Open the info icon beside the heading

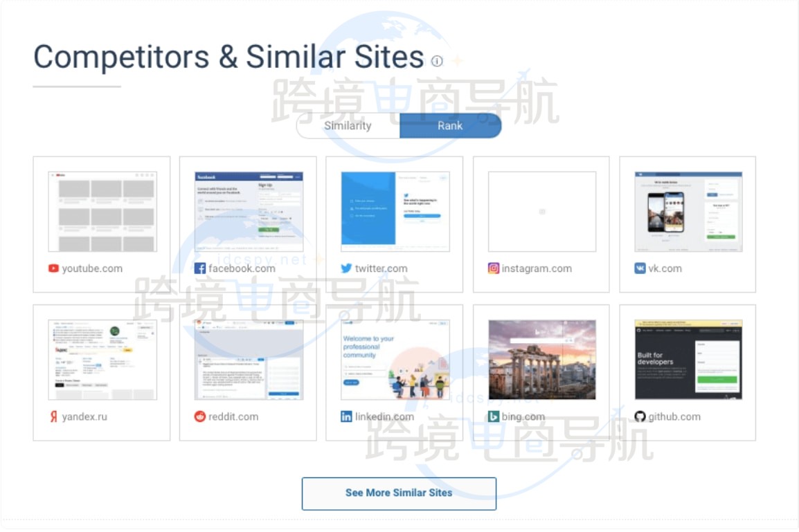[437, 61]
